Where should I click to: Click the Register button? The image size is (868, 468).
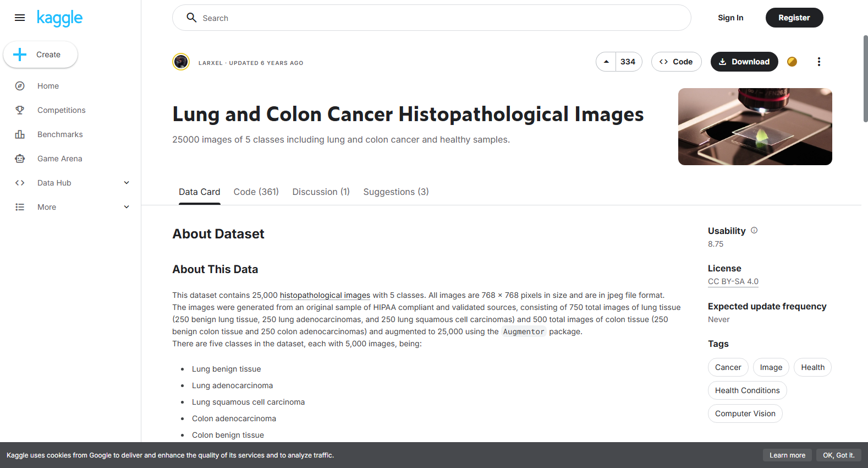(x=794, y=18)
